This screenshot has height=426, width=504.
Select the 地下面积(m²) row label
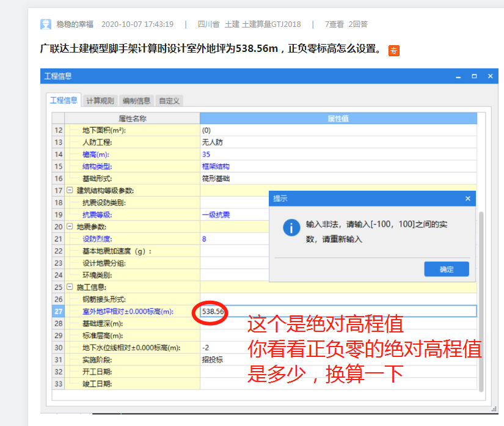click(104, 130)
